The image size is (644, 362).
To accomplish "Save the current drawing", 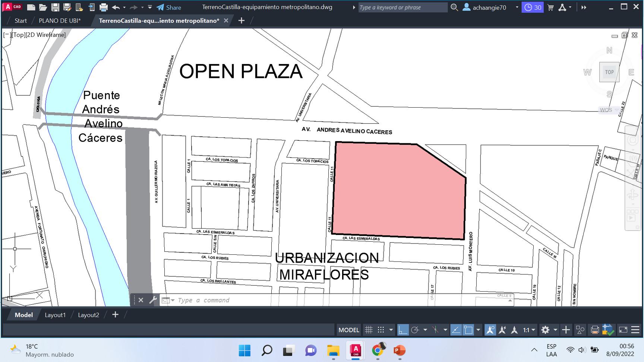I will (55, 7).
